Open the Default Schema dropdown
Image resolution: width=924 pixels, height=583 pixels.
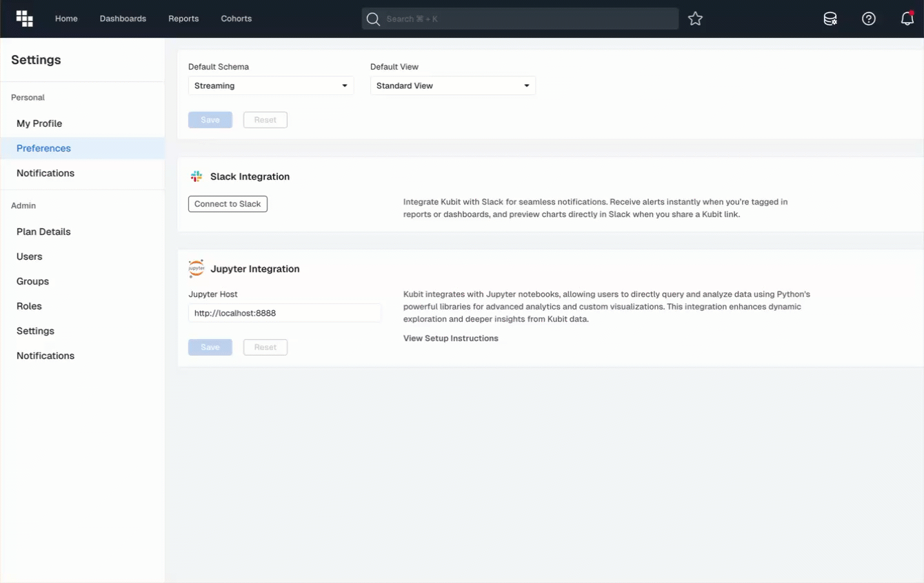[x=271, y=85]
